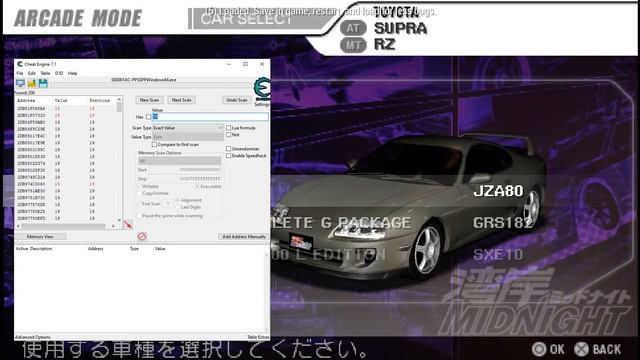Click the scan progress bar
Screen dimensions: 640x360
tap(151, 85)
